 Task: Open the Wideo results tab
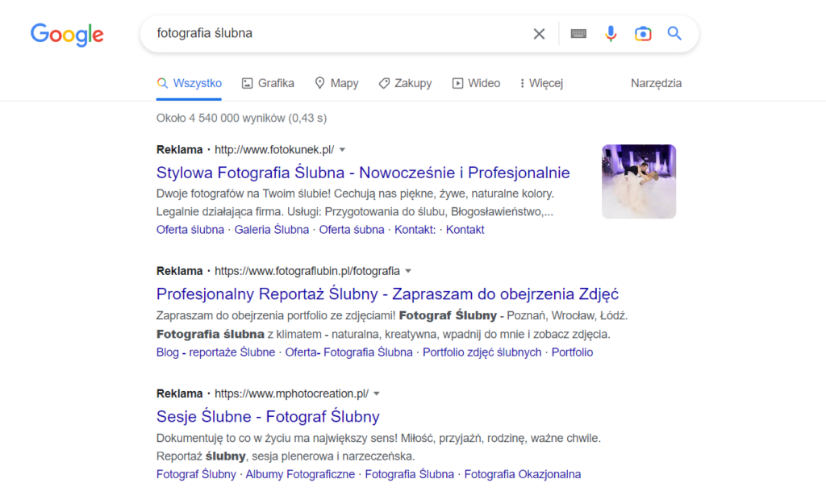click(476, 83)
